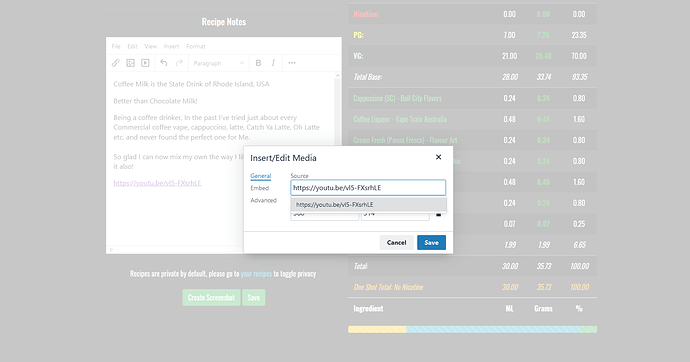
Task: Click the Cancel button in dialog
Action: (396, 242)
